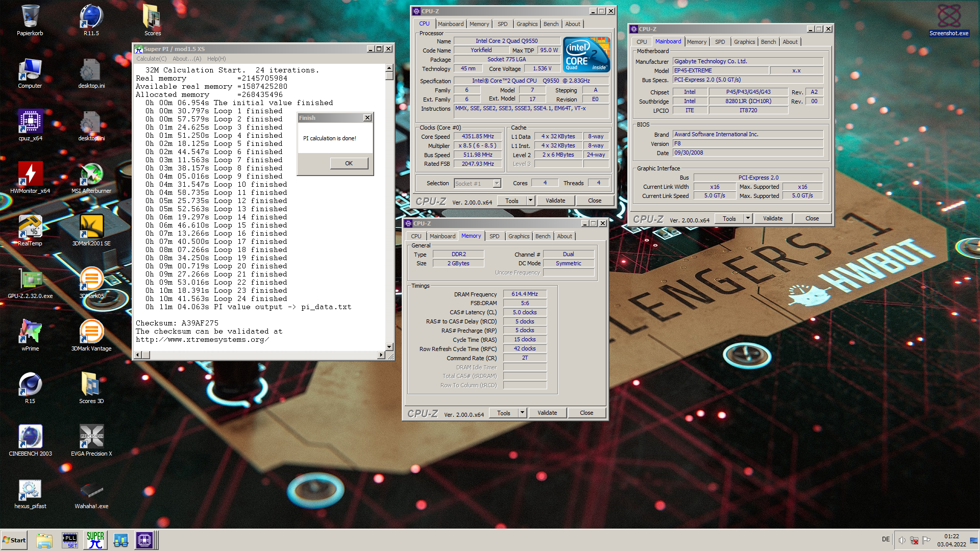Launch R15 Cinebench shortcut
980x551 pixels.
30,388
